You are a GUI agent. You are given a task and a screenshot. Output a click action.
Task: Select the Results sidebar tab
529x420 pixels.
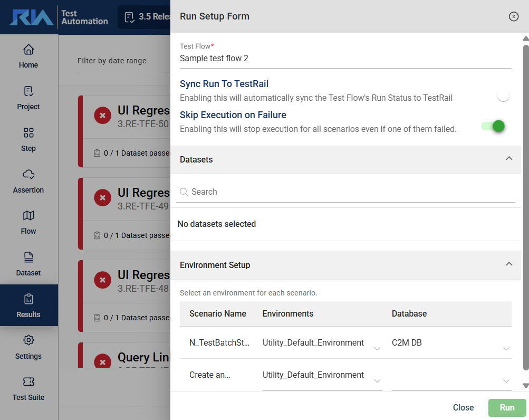point(28,306)
